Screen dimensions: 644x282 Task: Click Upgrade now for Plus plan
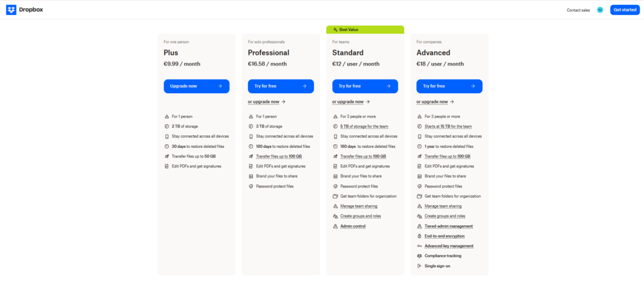pyautogui.click(x=196, y=86)
